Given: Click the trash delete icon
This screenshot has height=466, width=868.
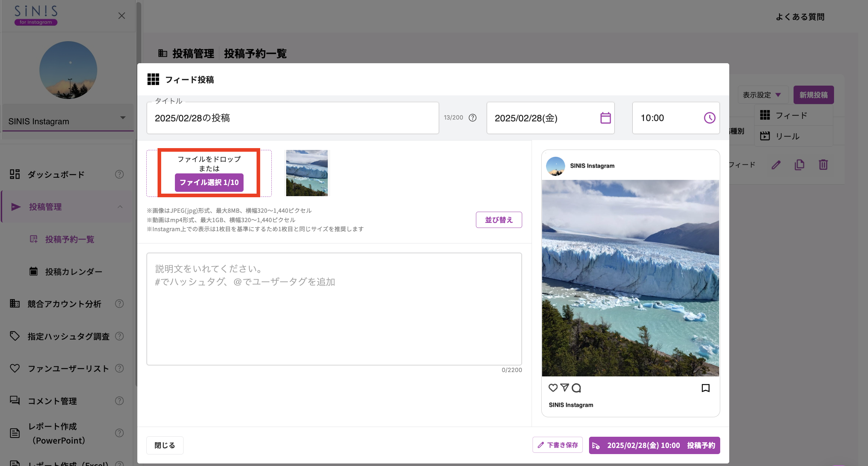Looking at the screenshot, I should [824, 165].
